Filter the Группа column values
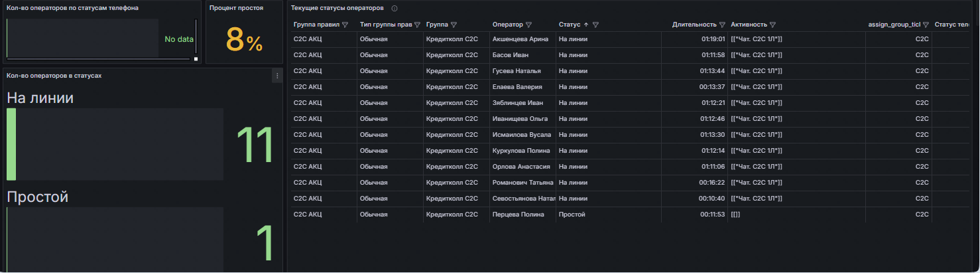The width and height of the screenshot is (980, 273). pyautogui.click(x=454, y=25)
